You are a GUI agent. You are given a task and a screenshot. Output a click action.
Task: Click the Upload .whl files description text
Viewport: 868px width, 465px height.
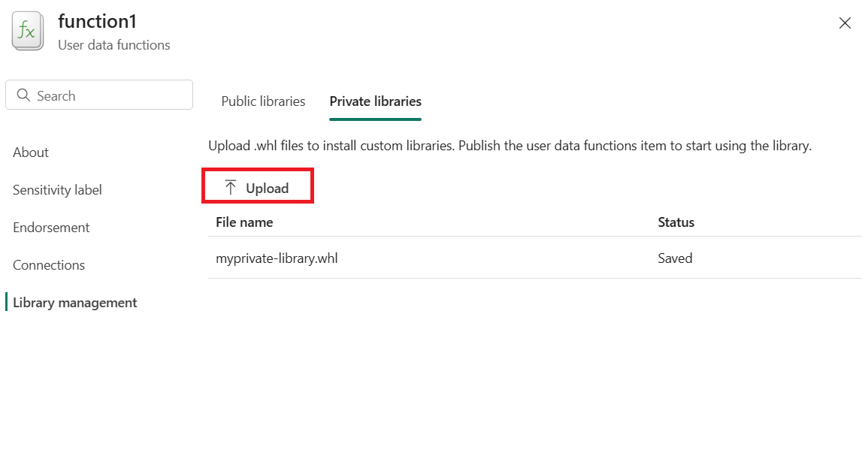coord(510,146)
